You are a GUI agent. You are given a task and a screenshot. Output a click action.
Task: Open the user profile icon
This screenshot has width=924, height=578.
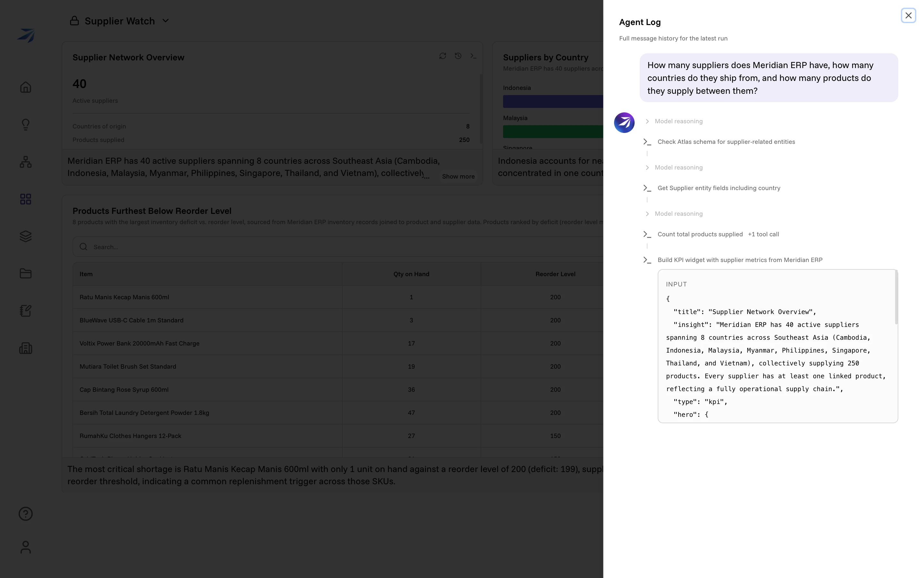click(x=26, y=547)
